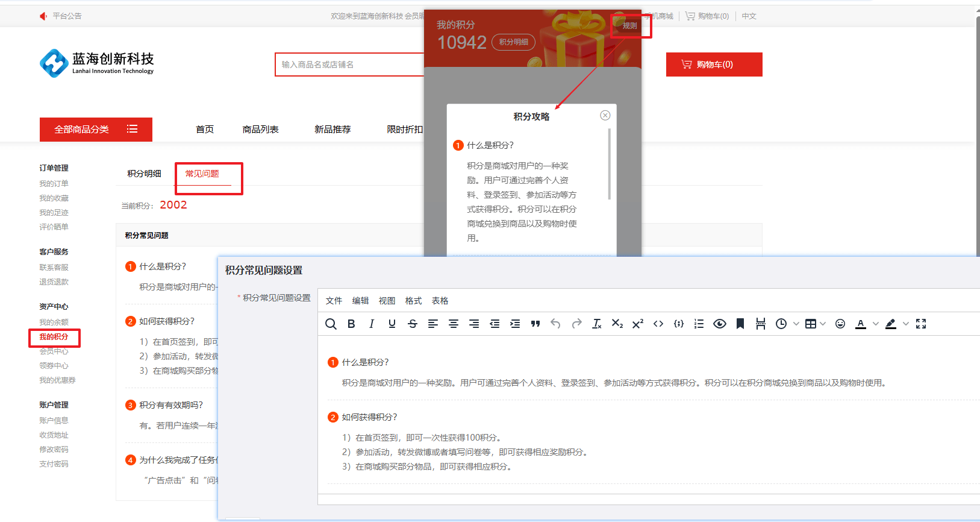
Task: Insert numbered list in editor
Action: click(699, 324)
